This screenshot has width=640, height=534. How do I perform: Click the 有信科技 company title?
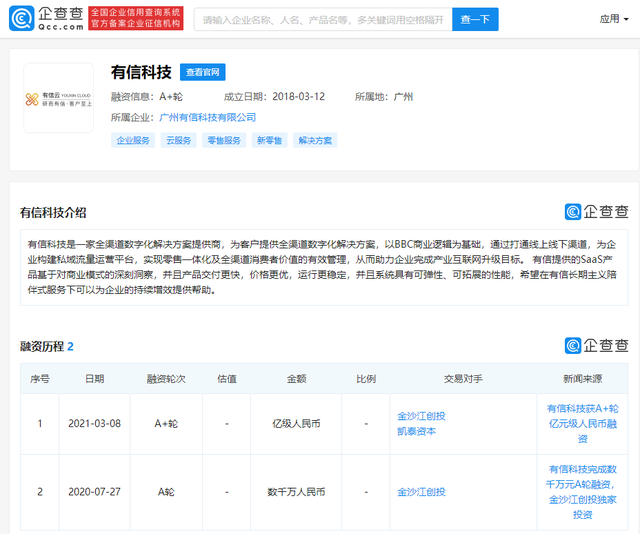coord(141,72)
